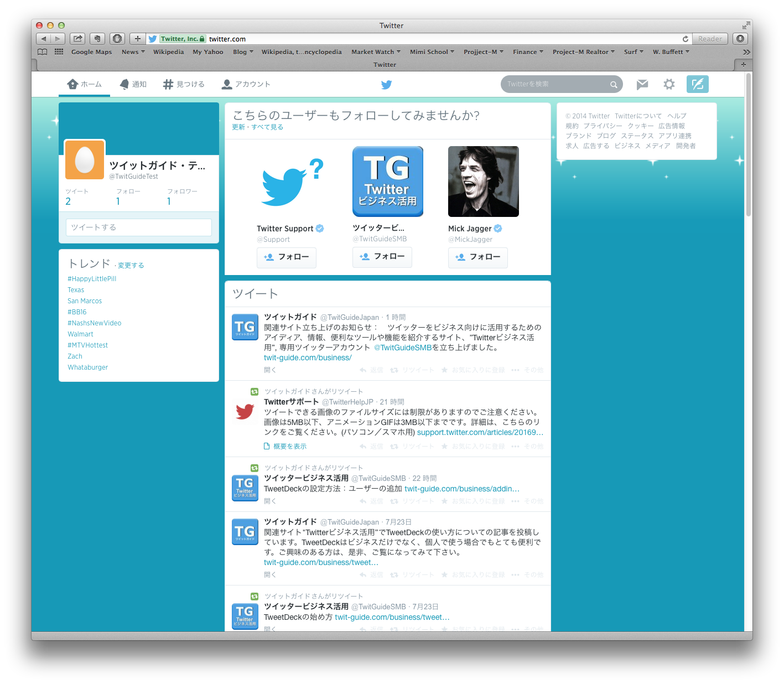Click #HappyLittlePill trend
Image resolution: width=784 pixels, height=684 pixels.
[x=92, y=279]
